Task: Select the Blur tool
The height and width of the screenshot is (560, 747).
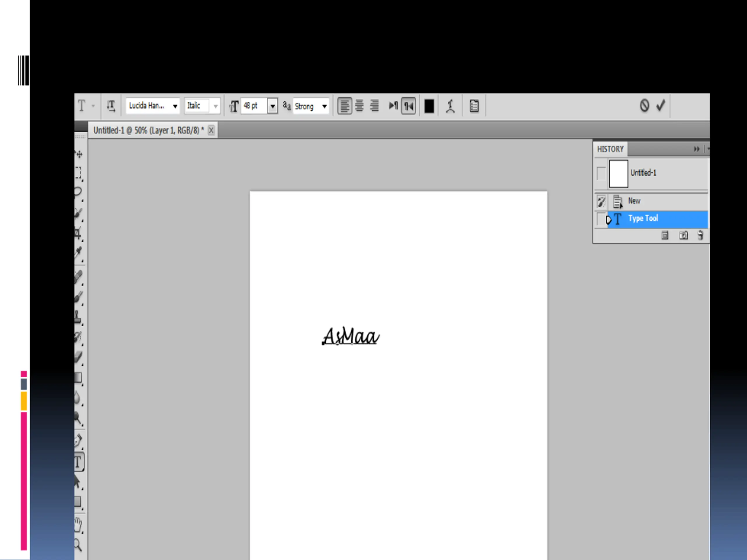Action: (79, 398)
